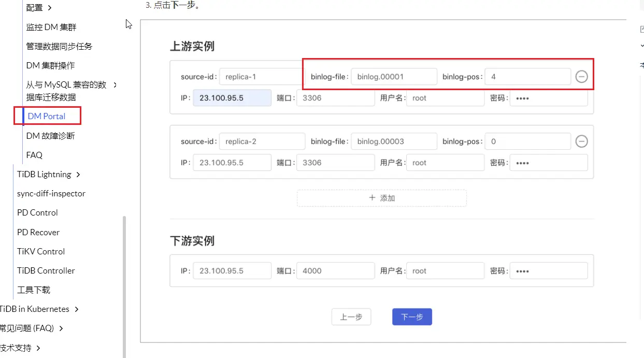Open the PD Control page
Screen dimensions: 644x358
click(x=37, y=212)
